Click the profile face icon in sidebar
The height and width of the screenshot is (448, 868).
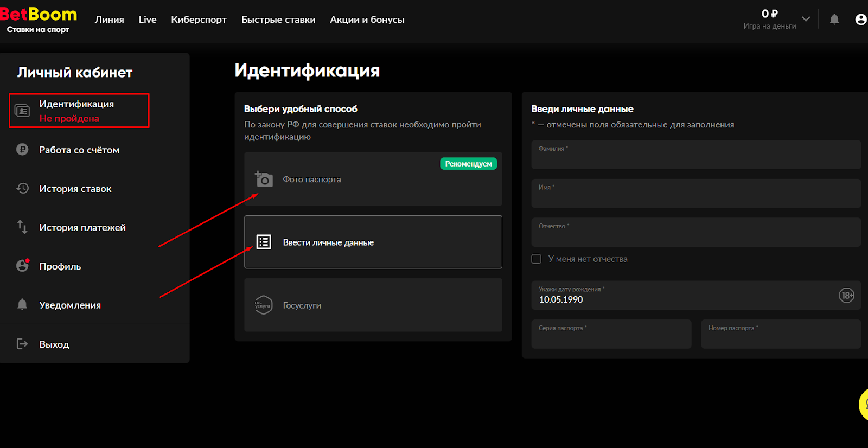[x=22, y=265]
